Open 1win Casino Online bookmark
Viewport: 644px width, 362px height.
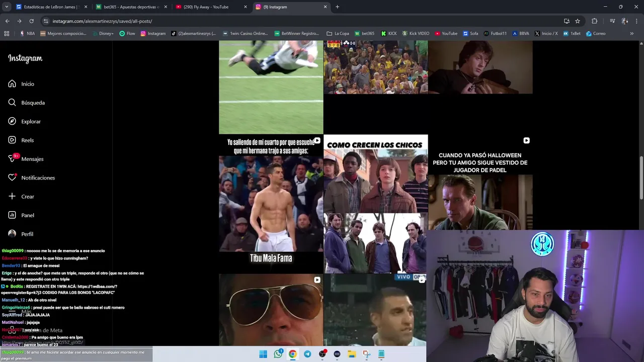245,34
